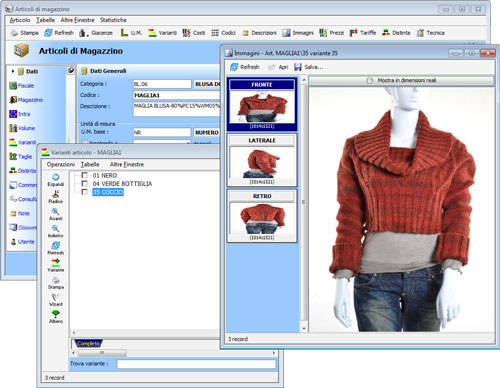Viewport: 500px width, 388px height.
Task: Open Tecnica from the main toolbar
Action: click(x=431, y=33)
